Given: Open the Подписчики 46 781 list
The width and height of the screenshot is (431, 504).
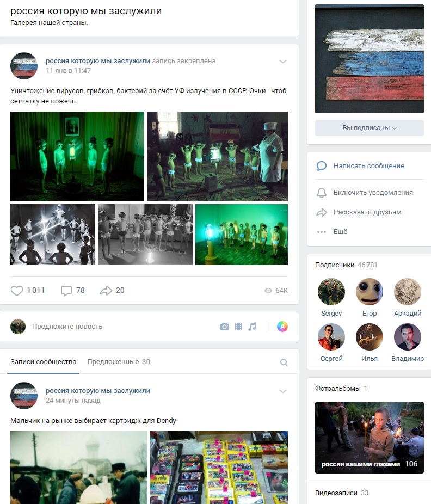Looking at the screenshot, I should 346,265.
